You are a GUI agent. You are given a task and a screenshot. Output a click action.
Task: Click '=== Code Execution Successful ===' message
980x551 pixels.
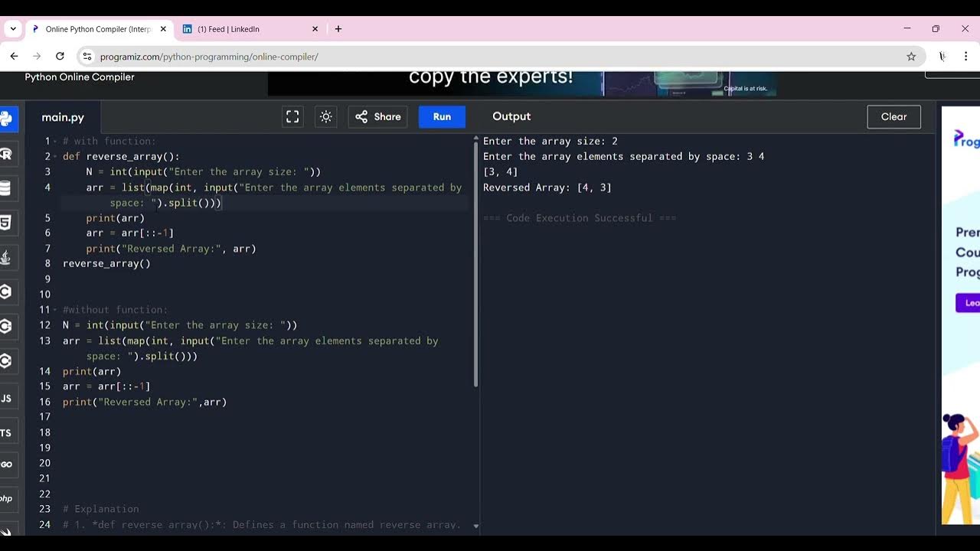click(x=580, y=218)
